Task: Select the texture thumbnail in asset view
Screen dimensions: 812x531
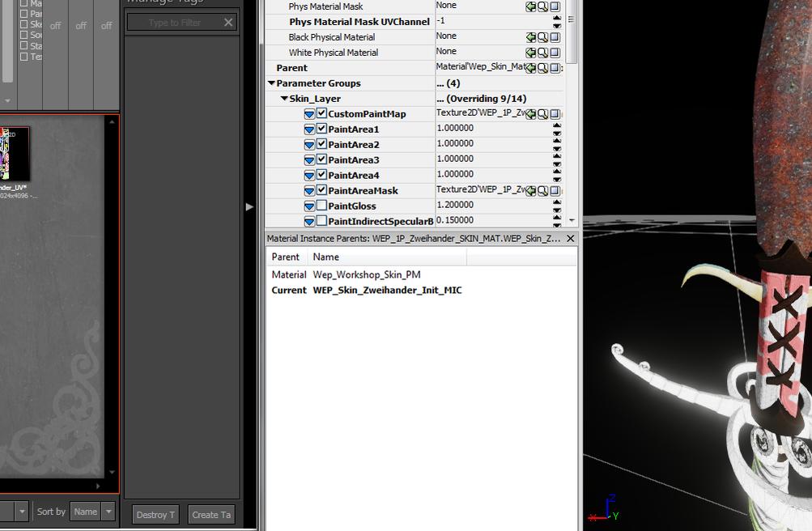Action: pyautogui.click(x=15, y=154)
